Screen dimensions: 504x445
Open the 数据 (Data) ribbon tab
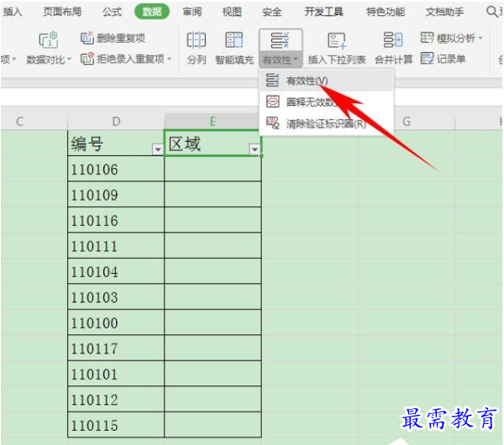[152, 12]
